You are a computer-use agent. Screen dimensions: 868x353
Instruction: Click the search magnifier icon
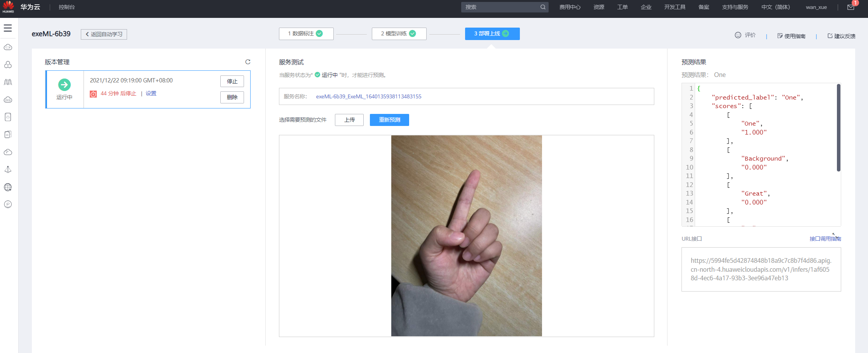543,7
